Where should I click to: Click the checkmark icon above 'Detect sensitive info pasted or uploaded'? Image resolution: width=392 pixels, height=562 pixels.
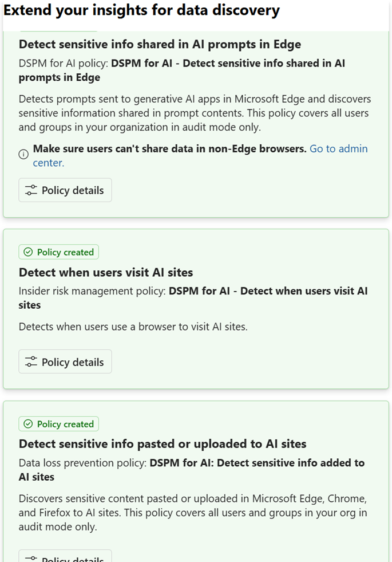[28, 424]
